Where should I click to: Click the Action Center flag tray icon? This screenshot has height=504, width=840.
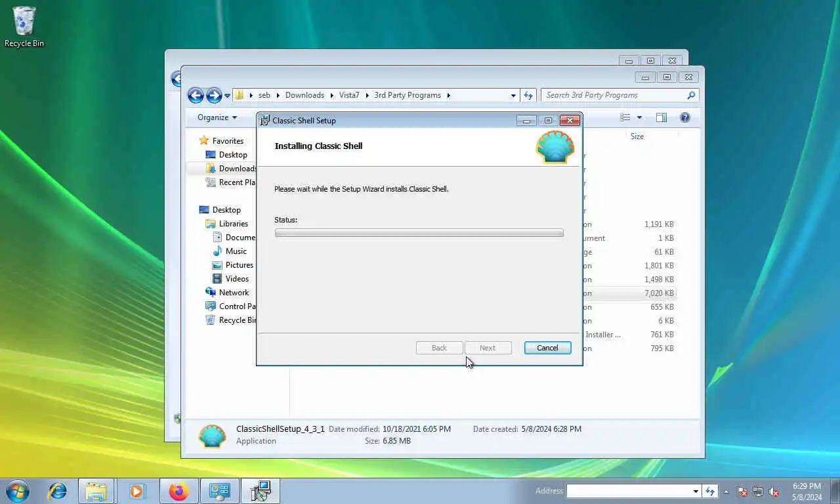point(742,492)
